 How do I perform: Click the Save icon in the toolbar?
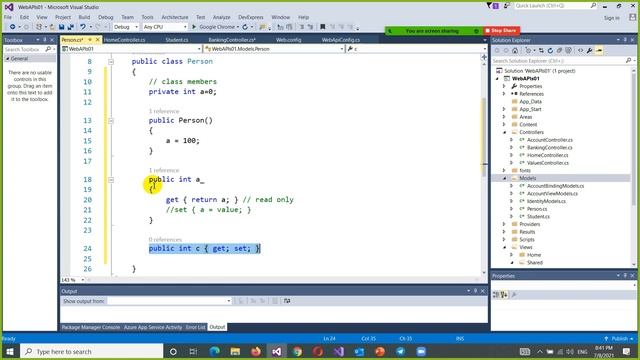[x=62, y=27]
